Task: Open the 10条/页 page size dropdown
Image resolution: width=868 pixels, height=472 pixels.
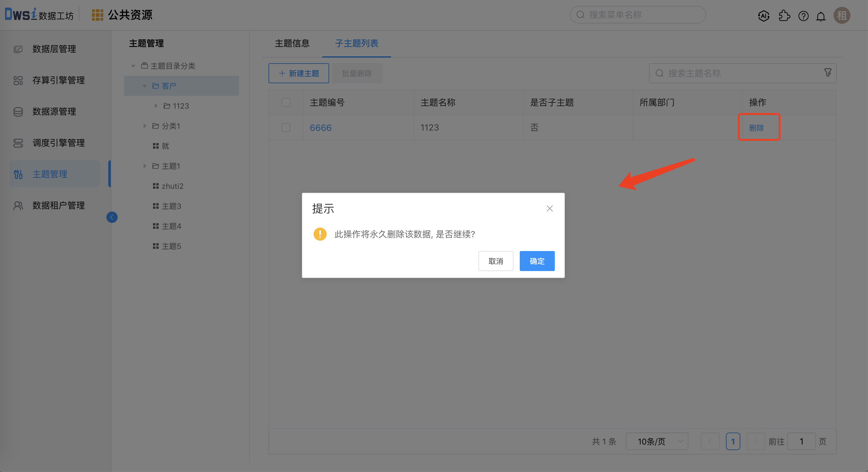Action: (x=656, y=441)
